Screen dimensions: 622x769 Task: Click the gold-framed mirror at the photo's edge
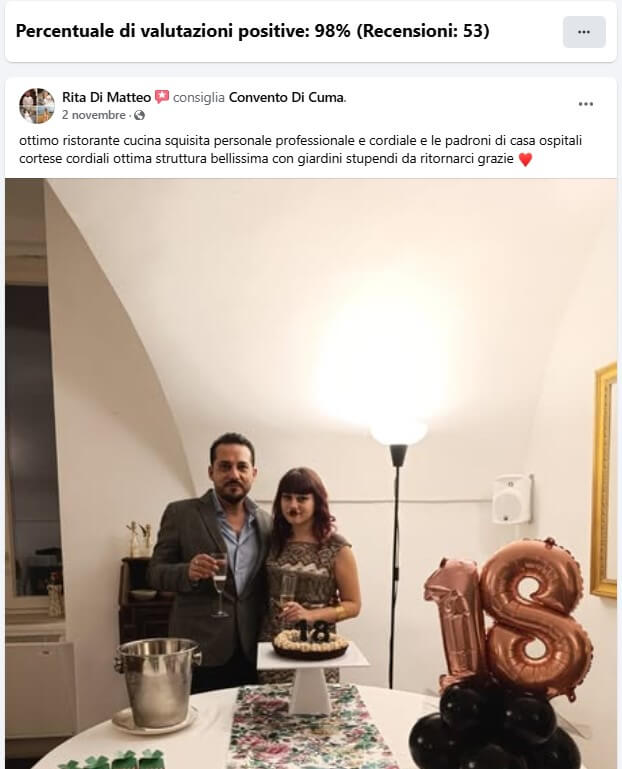pos(604,481)
